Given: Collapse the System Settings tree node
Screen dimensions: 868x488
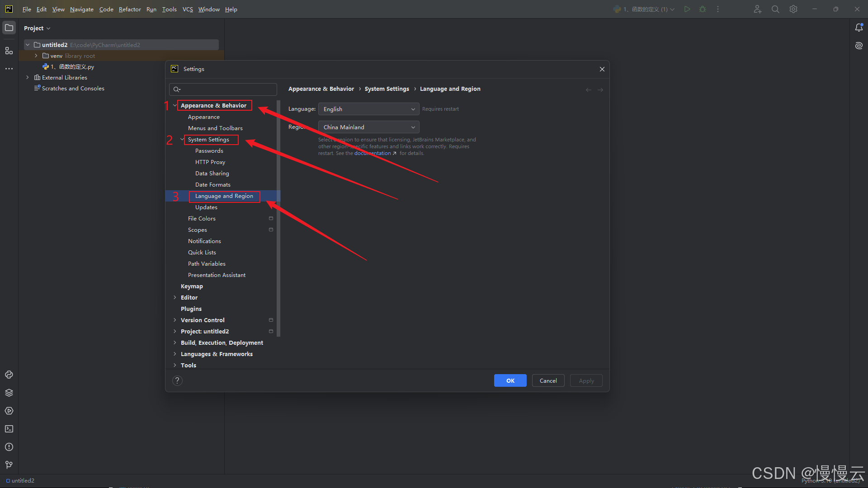Looking at the screenshot, I should pos(182,139).
